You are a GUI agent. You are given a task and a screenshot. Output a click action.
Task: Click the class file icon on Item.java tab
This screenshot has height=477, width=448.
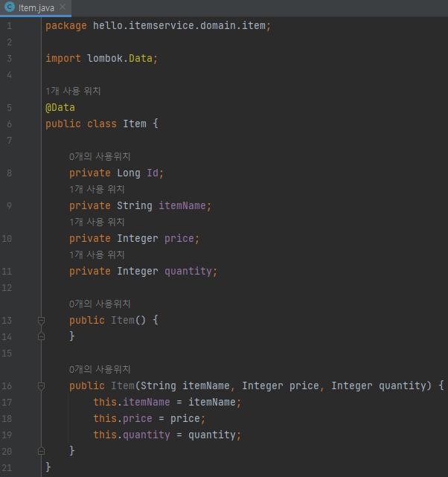pyautogui.click(x=10, y=7)
